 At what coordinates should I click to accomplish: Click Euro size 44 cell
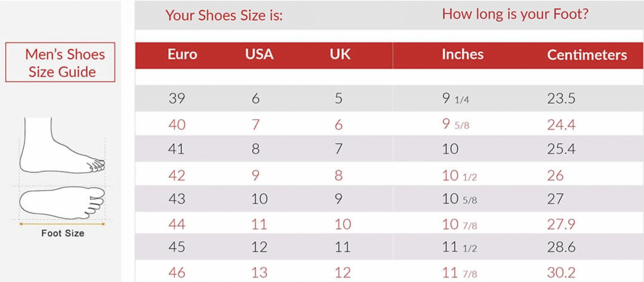tap(177, 224)
